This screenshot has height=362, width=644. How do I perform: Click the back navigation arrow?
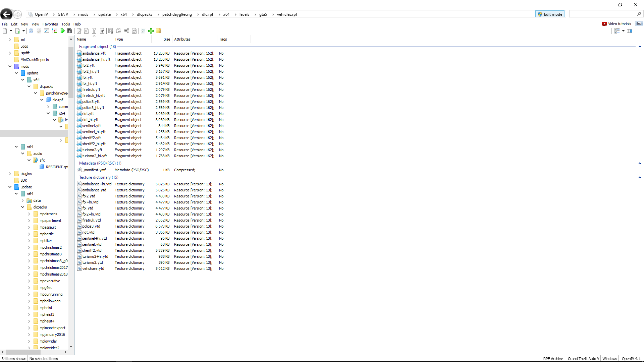click(6, 14)
